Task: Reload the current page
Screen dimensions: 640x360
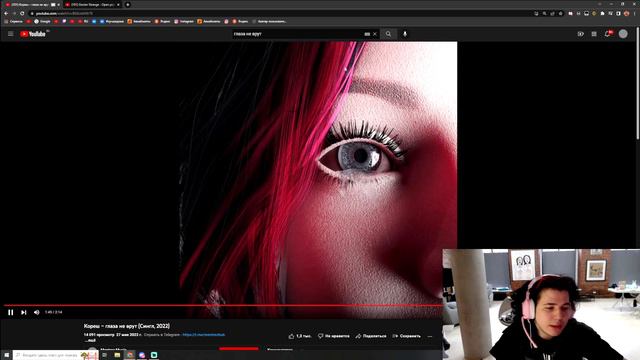Action: point(22,13)
